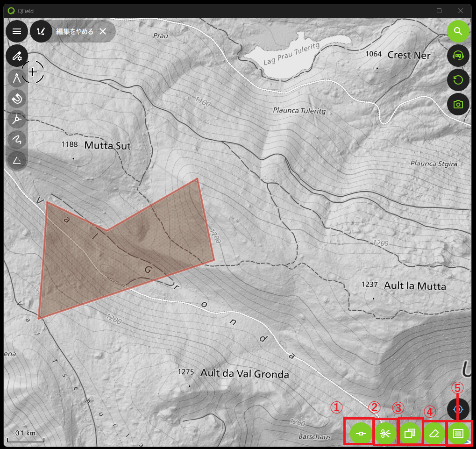Click the 編集をやめる stop editing label
This screenshot has height=449, width=476.
pos(75,32)
